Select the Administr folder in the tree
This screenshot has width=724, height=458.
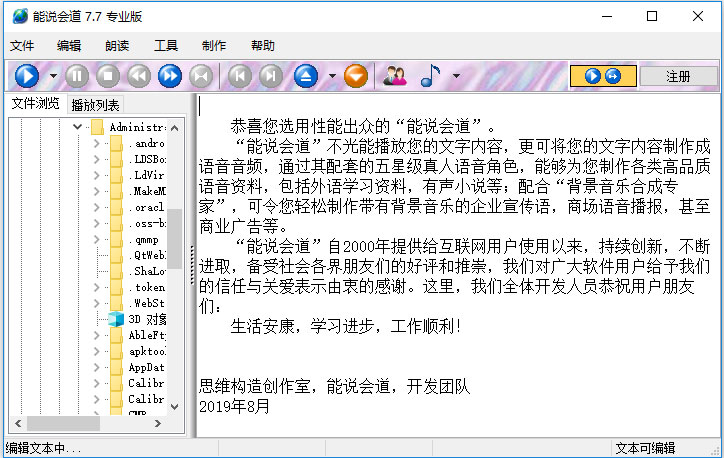point(137,127)
